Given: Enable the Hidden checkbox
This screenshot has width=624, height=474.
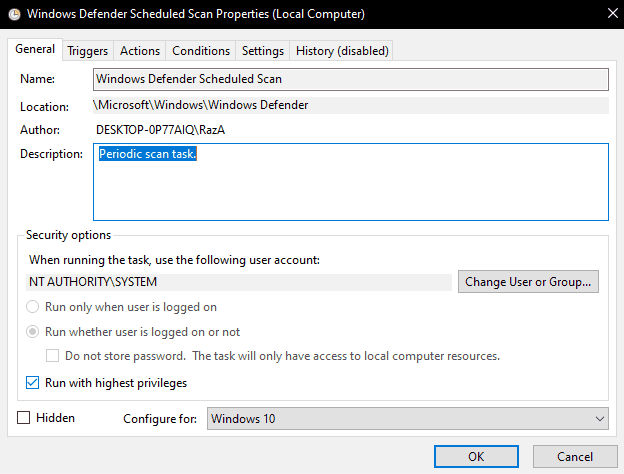Looking at the screenshot, I should tap(23, 418).
